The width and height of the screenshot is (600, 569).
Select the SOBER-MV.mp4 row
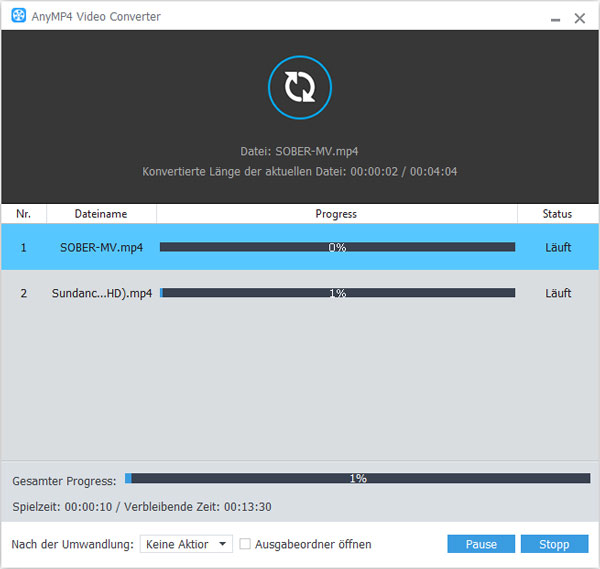pyautogui.click(x=101, y=247)
